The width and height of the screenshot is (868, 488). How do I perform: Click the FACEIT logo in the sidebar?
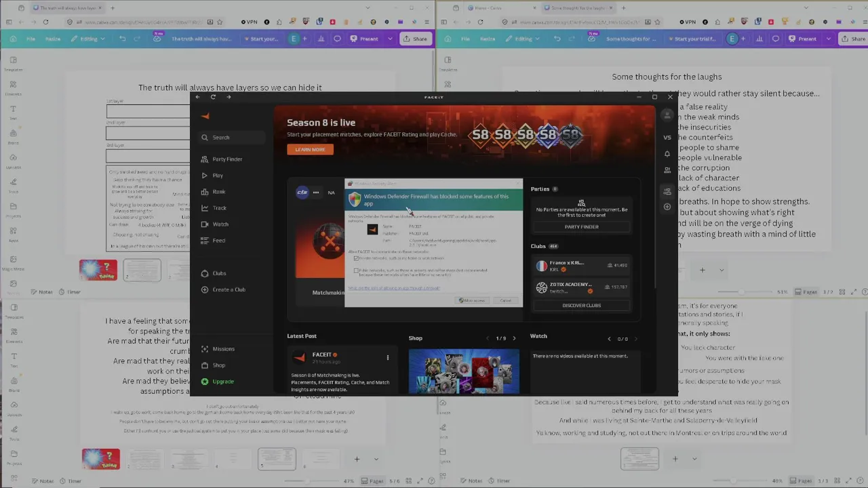(205, 116)
